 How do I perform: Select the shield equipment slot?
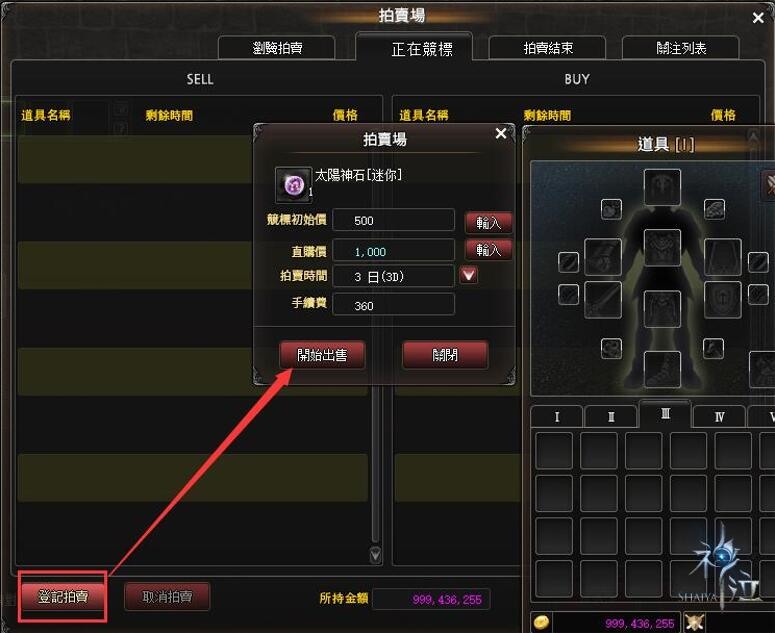723,299
